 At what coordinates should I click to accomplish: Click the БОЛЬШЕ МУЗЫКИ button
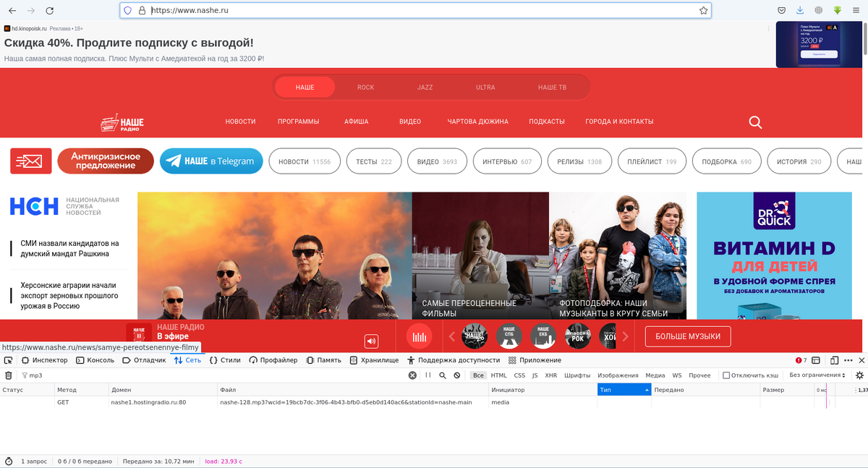pyautogui.click(x=688, y=336)
